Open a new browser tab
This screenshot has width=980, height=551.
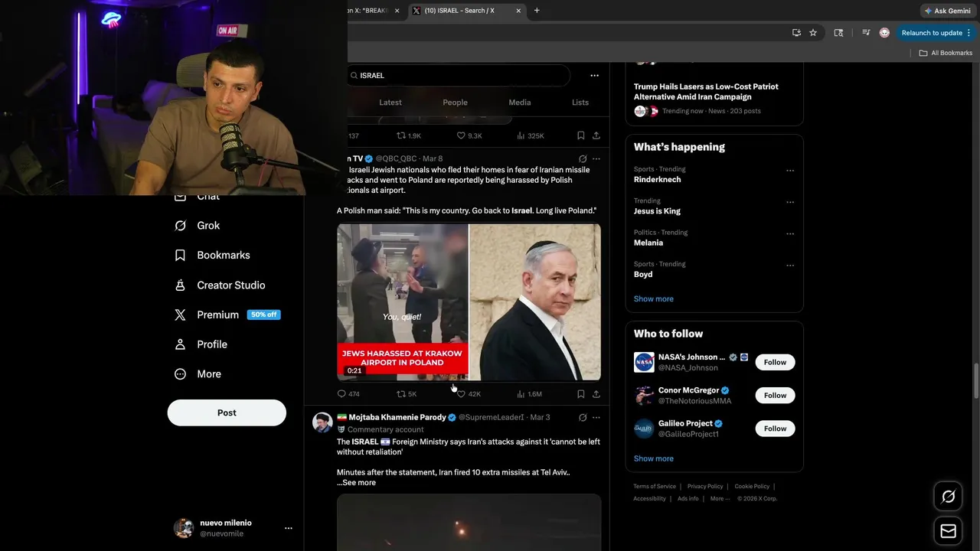click(537, 11)
